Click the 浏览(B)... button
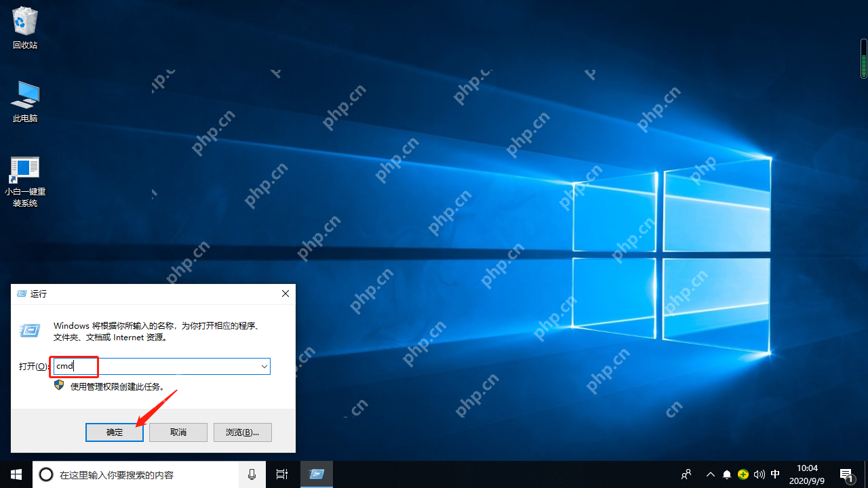The image size is (868, 488). 243,432
